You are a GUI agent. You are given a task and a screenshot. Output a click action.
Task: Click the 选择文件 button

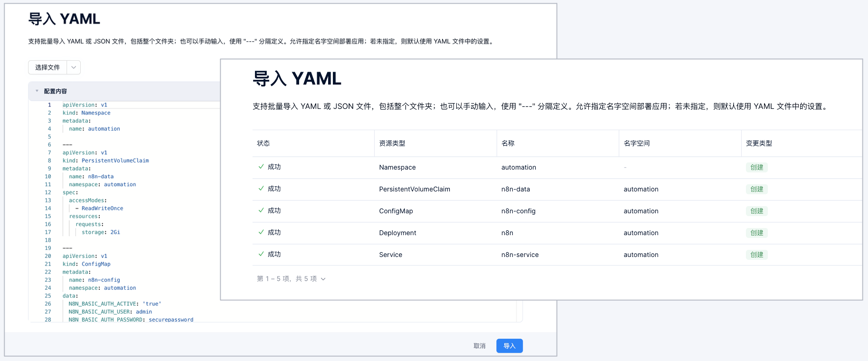click(47, 67)
